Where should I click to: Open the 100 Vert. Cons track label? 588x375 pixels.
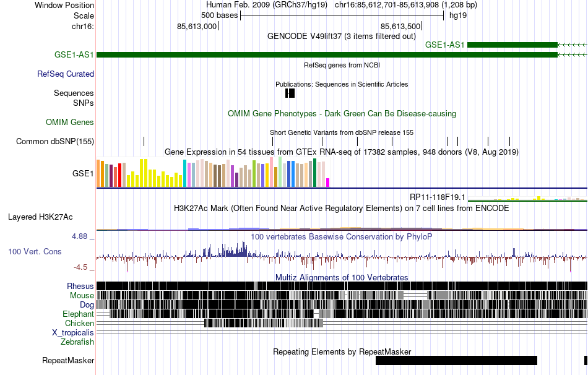[35, 252]
